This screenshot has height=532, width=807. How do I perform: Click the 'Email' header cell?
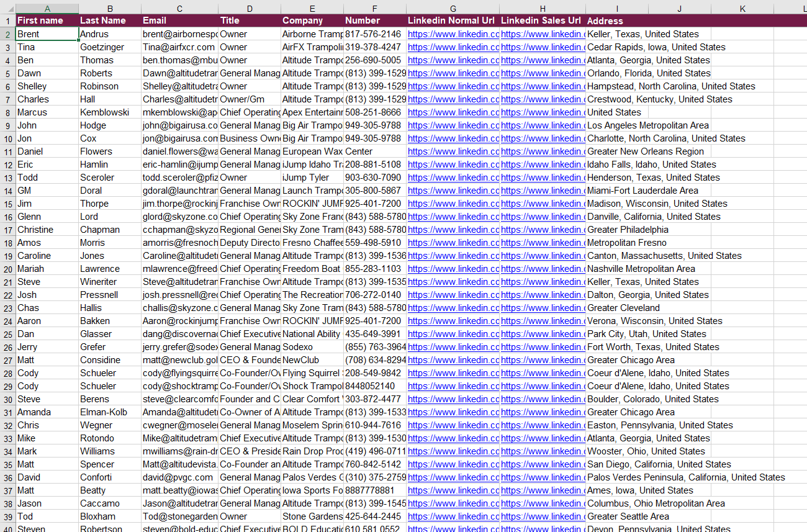[180, 20]
